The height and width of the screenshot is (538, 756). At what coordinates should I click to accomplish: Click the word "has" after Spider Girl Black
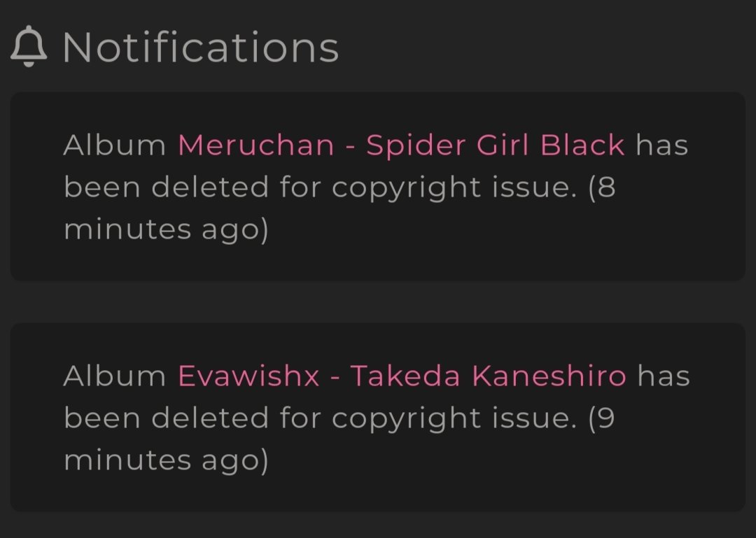[x=662, y=145]
